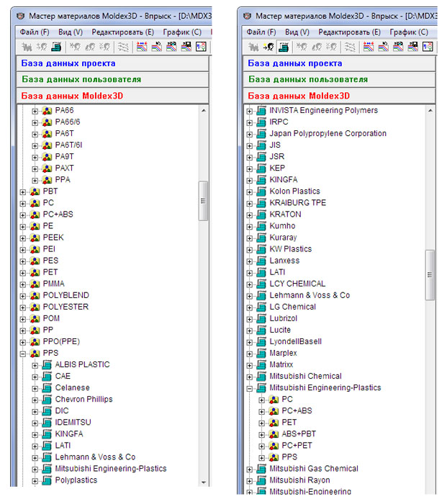The width and height of the screenshot is (447, 504).
Task: Expand ALBIS PLASTIC under PPS
Action: [x=35, y=366]
